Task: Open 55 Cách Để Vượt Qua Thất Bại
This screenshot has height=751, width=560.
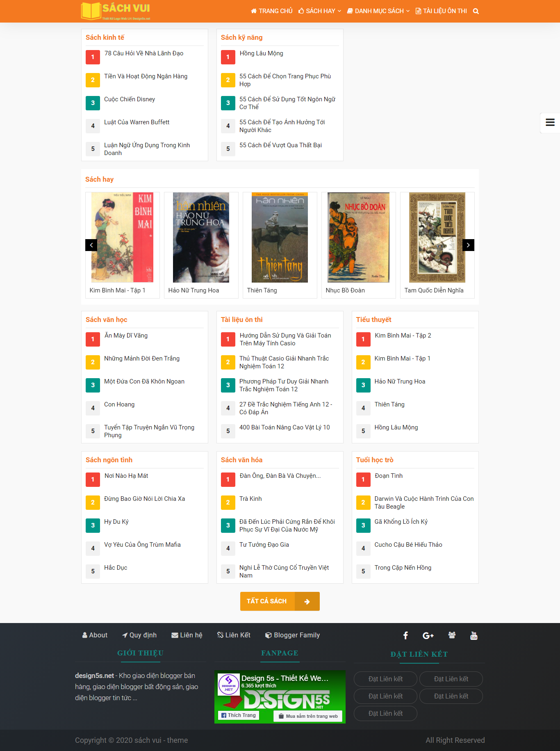Action: 281,145
